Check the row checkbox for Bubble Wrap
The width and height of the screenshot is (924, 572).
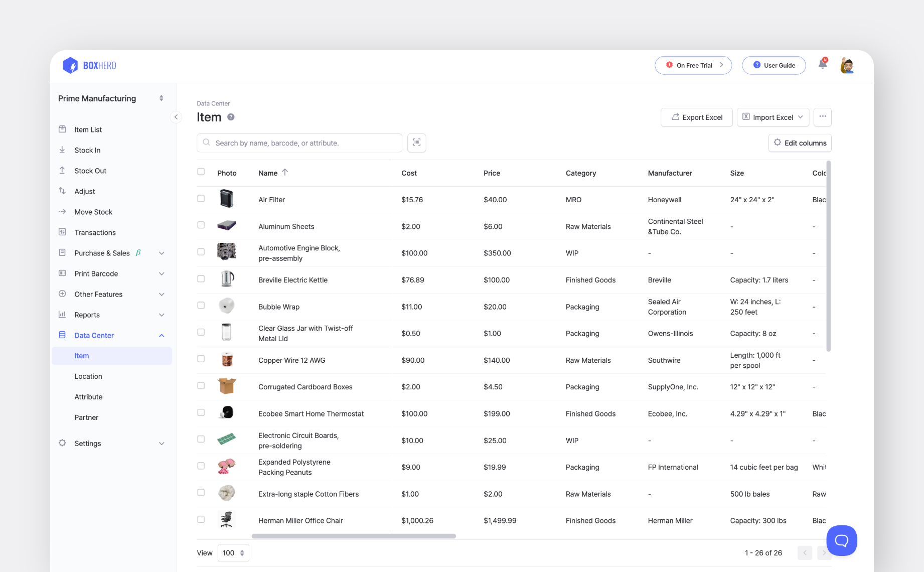(x=201, y=305)
